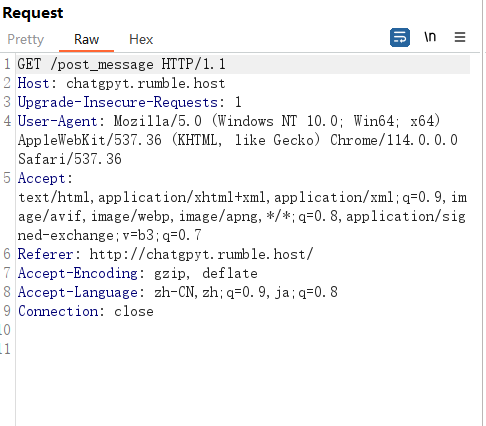Screen dimensions: 486x426
Task: Click the Accept-Language header name
Action: tap(78, 292)
